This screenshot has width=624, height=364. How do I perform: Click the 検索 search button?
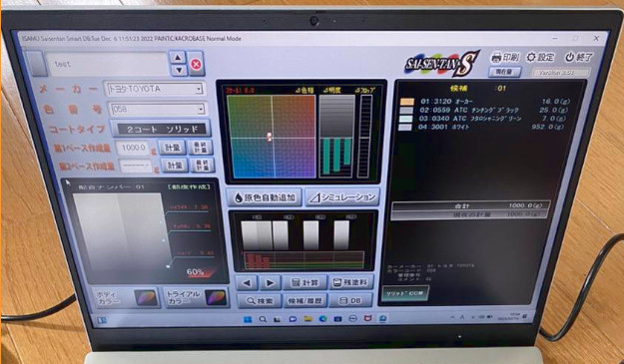click(260, 301)
